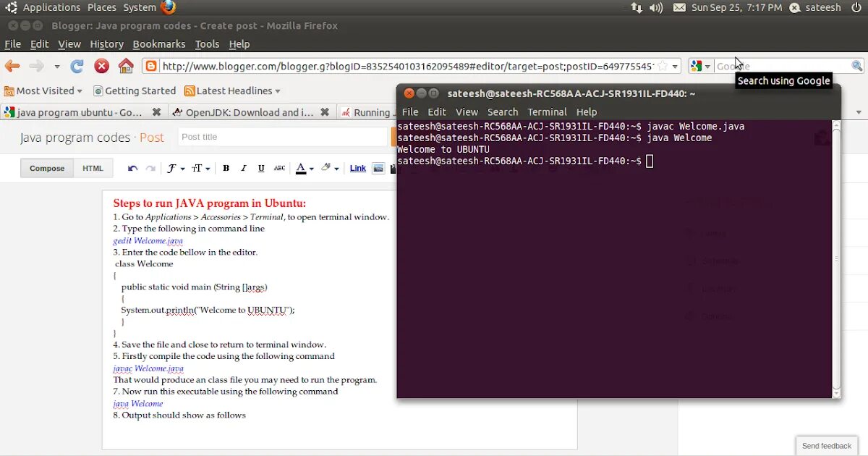Toggle strikethrough ABC formatting
Image resolution: width=868 pixels, height=456 pixels.
pos(279,168)
